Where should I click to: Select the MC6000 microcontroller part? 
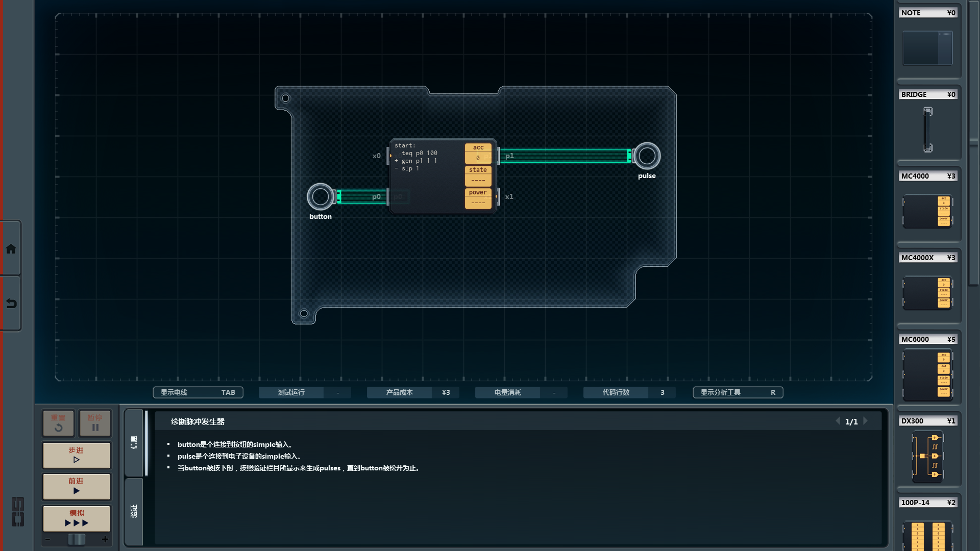[x=927, y=375]
